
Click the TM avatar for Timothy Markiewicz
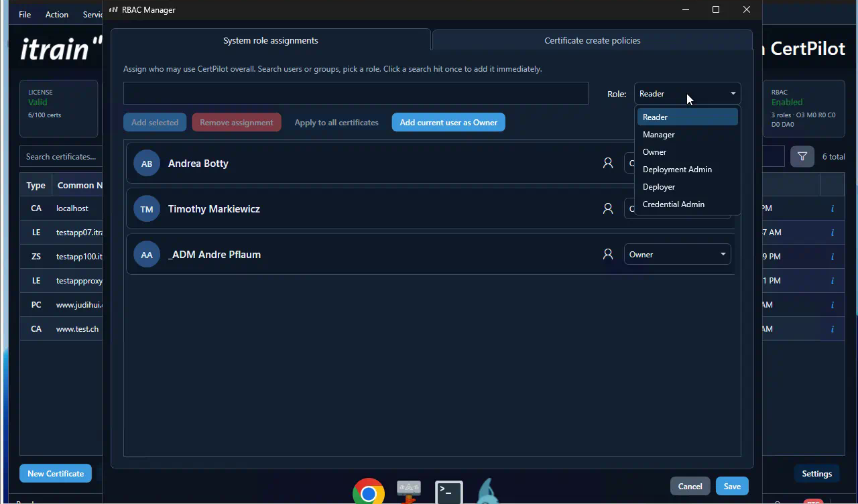pos(147,209)
